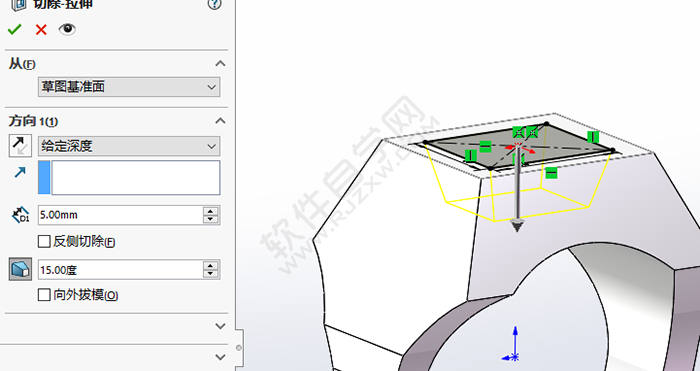This screenshot has width=700, height=371.
Task: Select the horizontal relation icon below the sketch's front edge
Action: pos(551,172)
